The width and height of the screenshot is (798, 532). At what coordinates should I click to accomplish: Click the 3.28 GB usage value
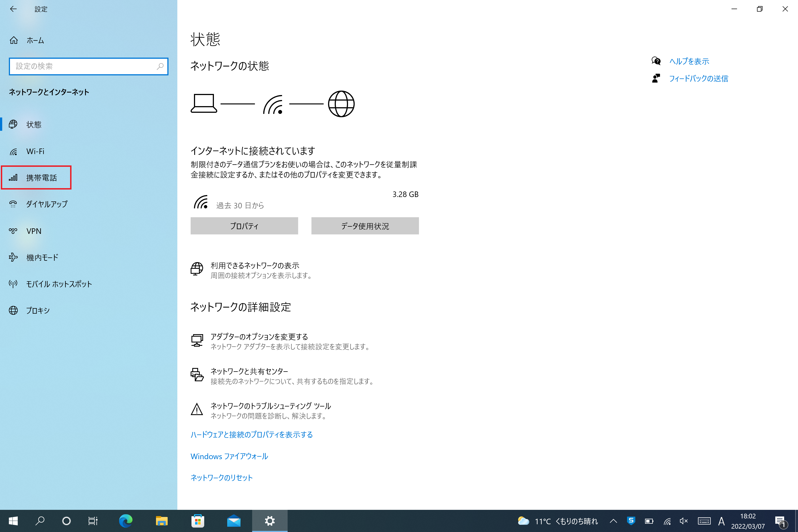point(405,195)
